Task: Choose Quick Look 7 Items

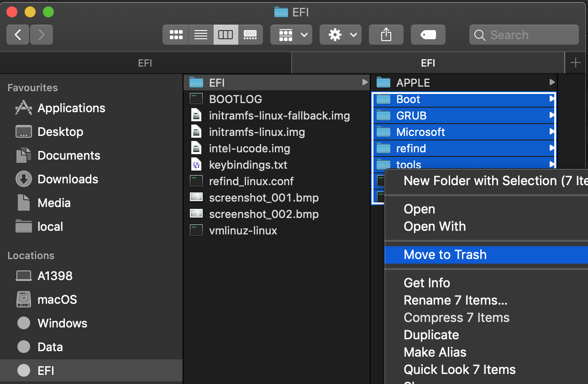Action: click(x=487, y=370)
